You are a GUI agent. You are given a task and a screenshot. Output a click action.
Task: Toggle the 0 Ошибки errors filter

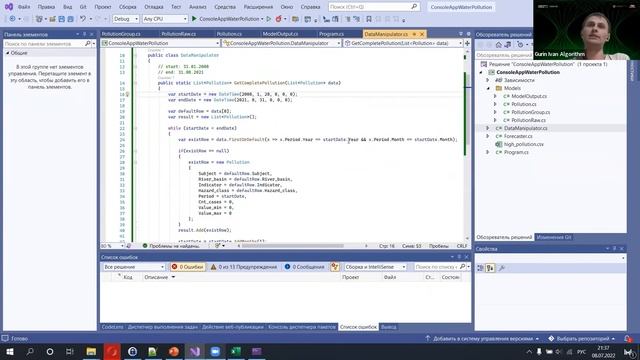tap(188, 267)
